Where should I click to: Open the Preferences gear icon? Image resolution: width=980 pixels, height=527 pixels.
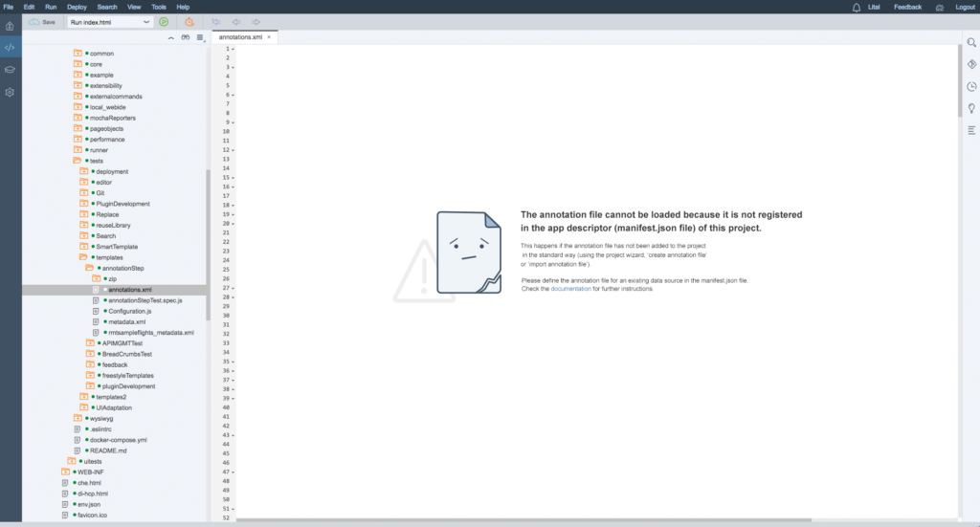coord(10,93)
